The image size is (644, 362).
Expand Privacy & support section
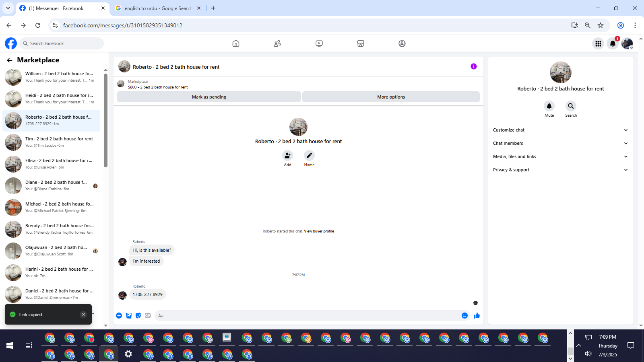click(x=560, y=170)
